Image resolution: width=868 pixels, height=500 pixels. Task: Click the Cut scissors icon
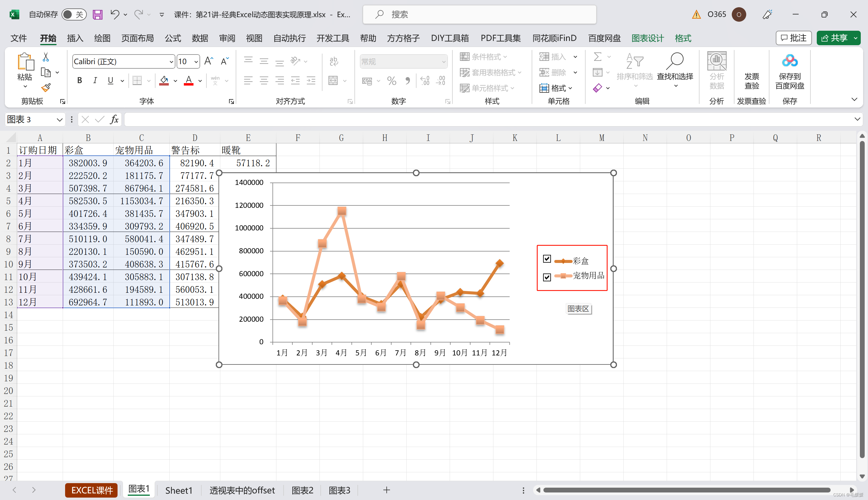pyautogui.click(x=46, y=57)
